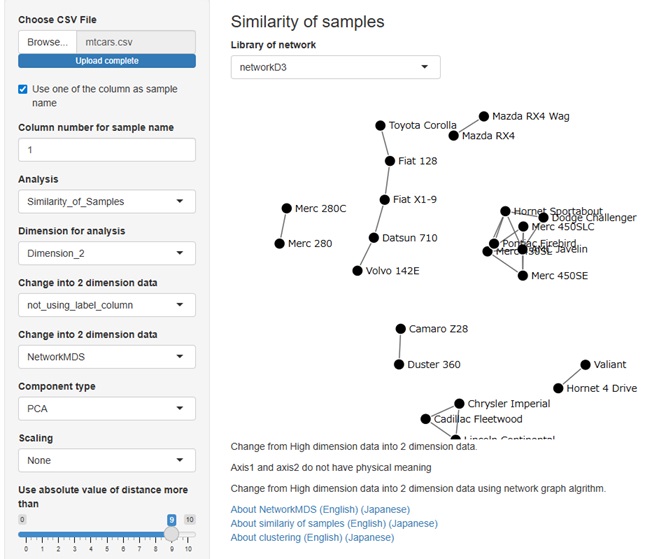Open the Component type PCA dropdown
The width and height of the screenshot is (652, 559).
106,408
